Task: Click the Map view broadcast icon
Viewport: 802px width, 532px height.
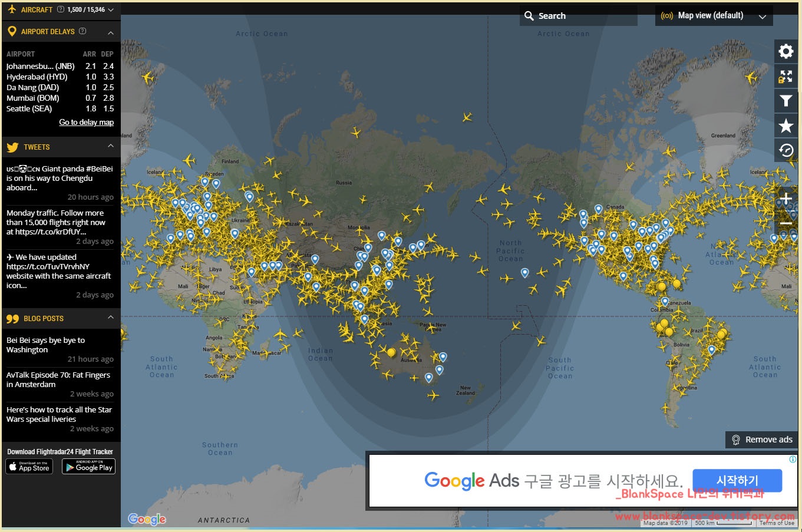Action: click(667, 16)
